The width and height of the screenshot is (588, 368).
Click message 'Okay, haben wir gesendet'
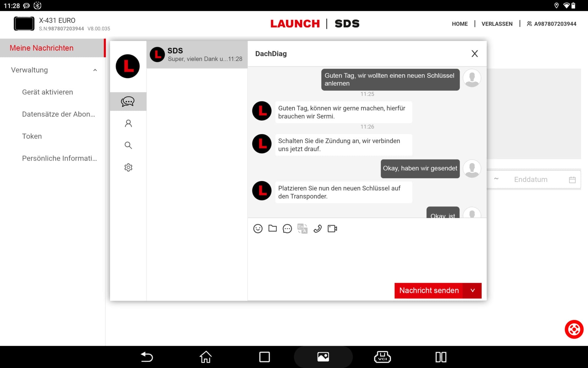point(420,168)
